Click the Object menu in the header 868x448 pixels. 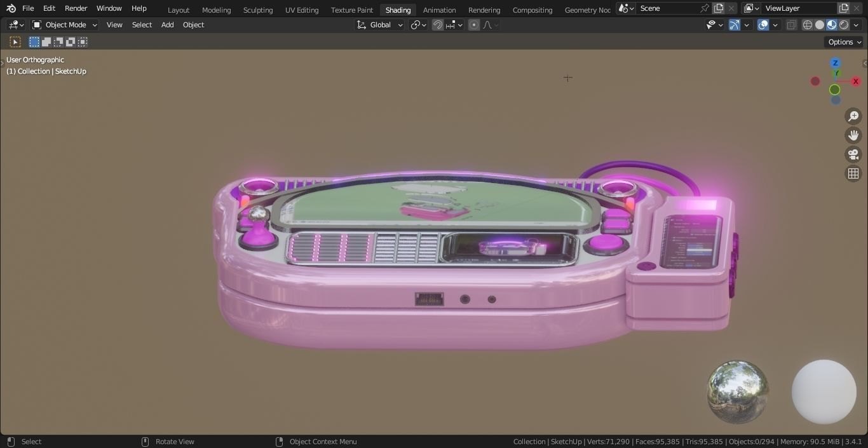click(193, 25)
